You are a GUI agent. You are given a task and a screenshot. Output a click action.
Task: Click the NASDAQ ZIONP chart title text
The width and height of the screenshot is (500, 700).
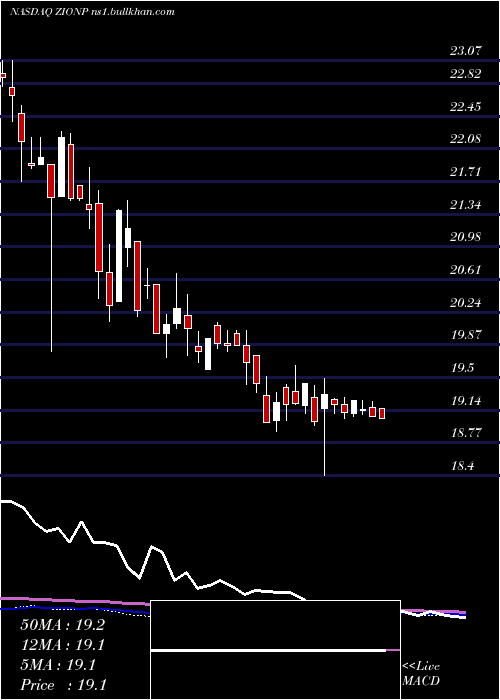coord(92,12)
